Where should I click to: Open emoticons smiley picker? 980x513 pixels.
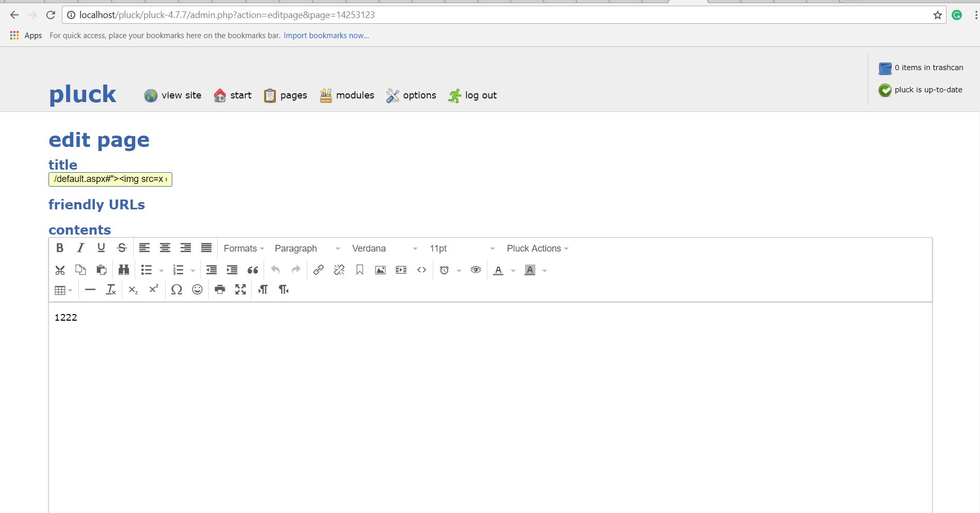[x=197, y=290]
